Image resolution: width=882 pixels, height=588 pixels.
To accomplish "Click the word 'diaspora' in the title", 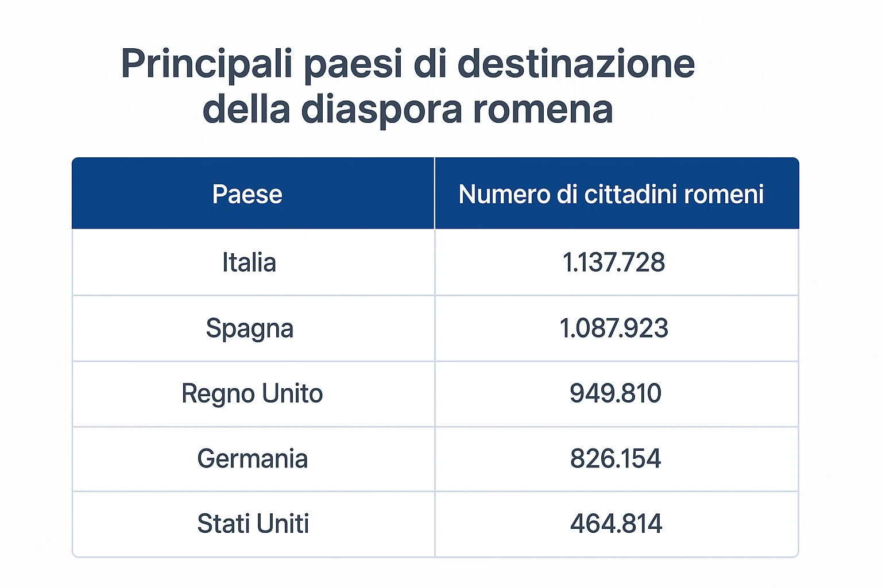I will click(x=381, y=109).
